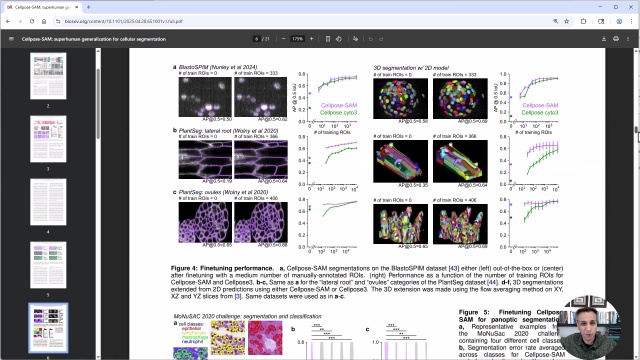Image resolution: width=640 pixels, height=360 pixels.
Task: Click 'MoNuSAC 2020 challenge' figure heading
Action: (247, 316)
